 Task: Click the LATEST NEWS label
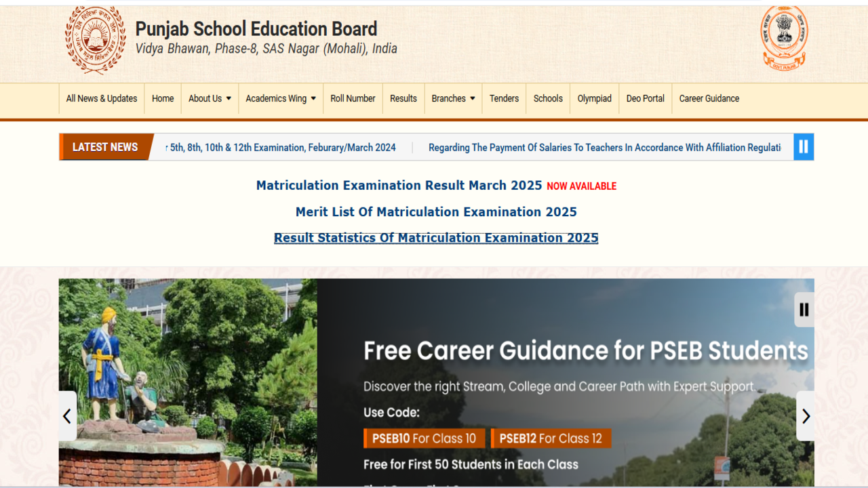point(105,147)
